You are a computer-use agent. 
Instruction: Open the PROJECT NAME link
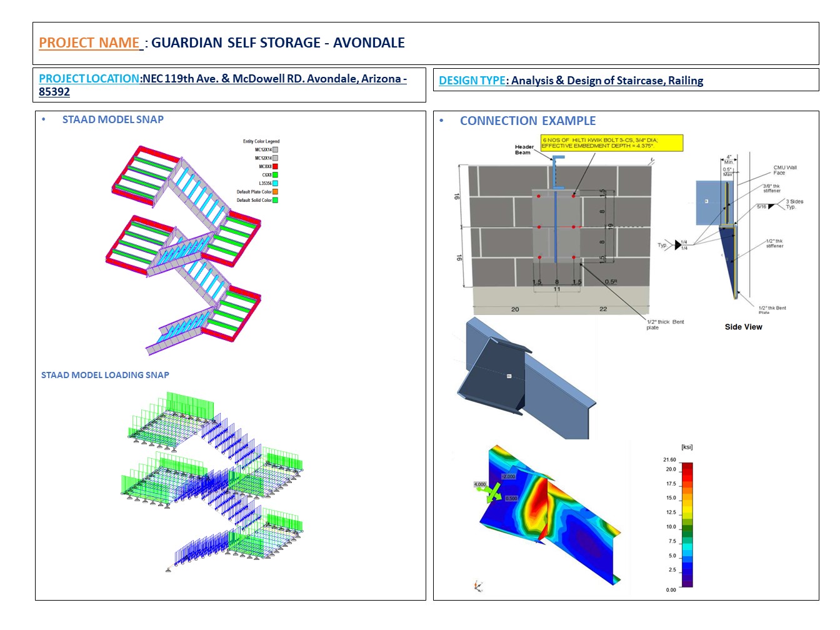point(89,43)
